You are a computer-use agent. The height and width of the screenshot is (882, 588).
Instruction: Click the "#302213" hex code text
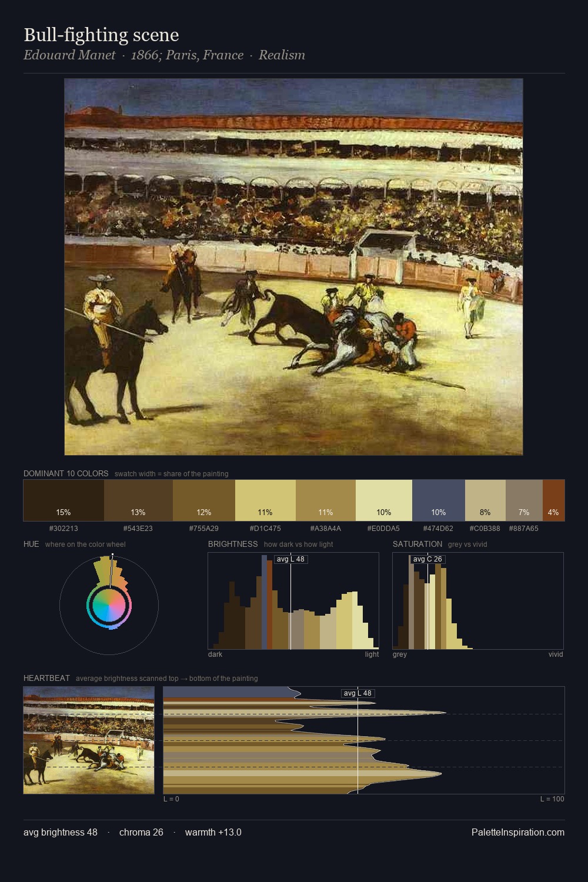pos(64,528)
